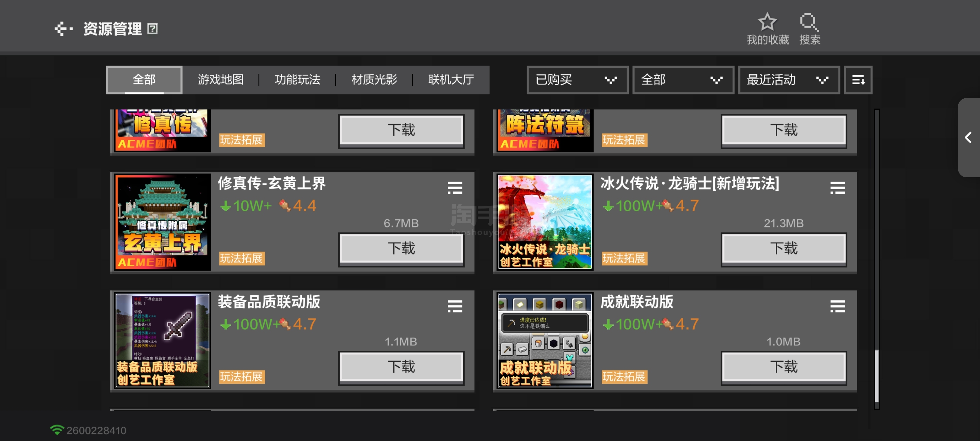Viewport: 980px width, 441px height.
Task: Open the 成就联动版 thumbnail image
Action: point(545,340)
